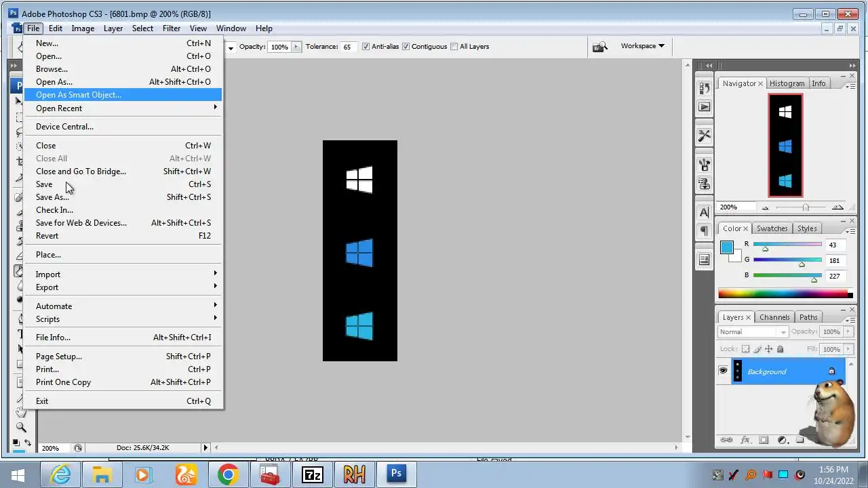This screenshot has height=488, width=868.
Task: Expand the Automate submenu
Action: [x=123, y=306]
